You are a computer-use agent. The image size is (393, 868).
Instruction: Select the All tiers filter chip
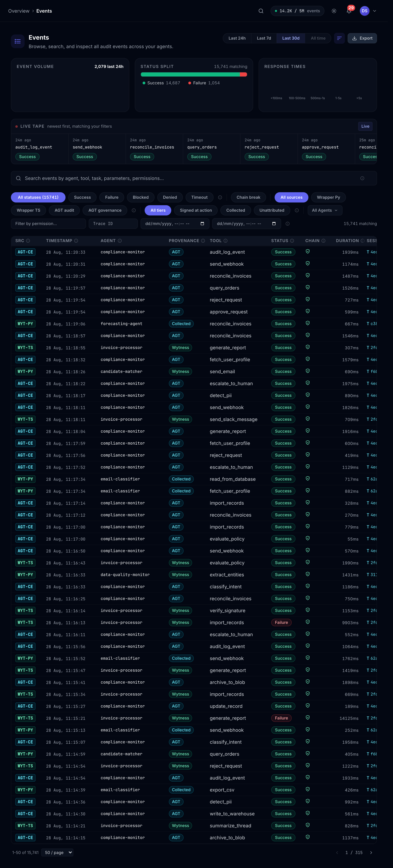pos(158,210)
